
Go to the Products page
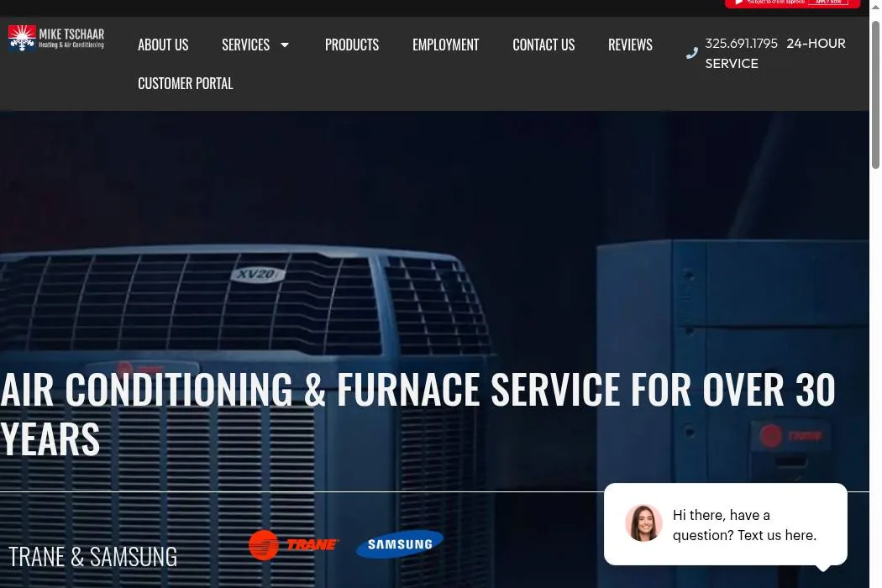pos(352,45)
